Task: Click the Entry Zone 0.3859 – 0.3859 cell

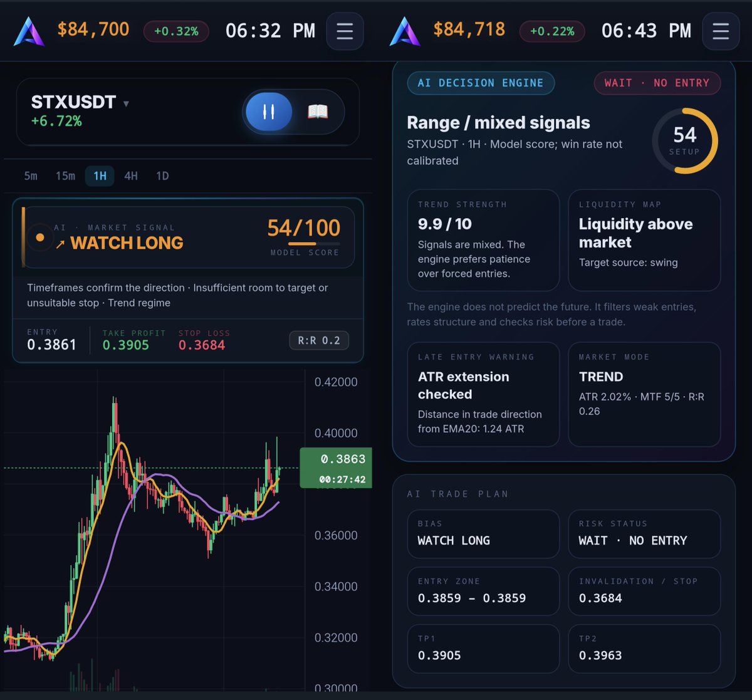Action: click(483, 591)
